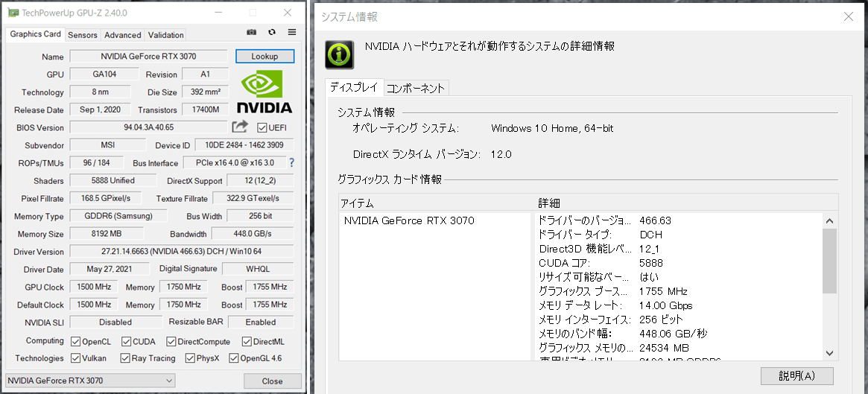Screen dimensions: 868x394
Task: Click the 説明(A) button
Action: (797, 375)
